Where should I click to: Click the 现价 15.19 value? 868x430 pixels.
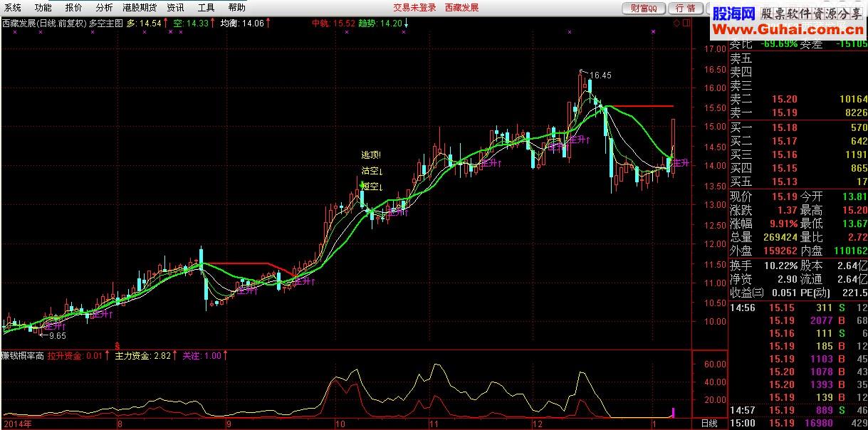[x=784, y=196]
